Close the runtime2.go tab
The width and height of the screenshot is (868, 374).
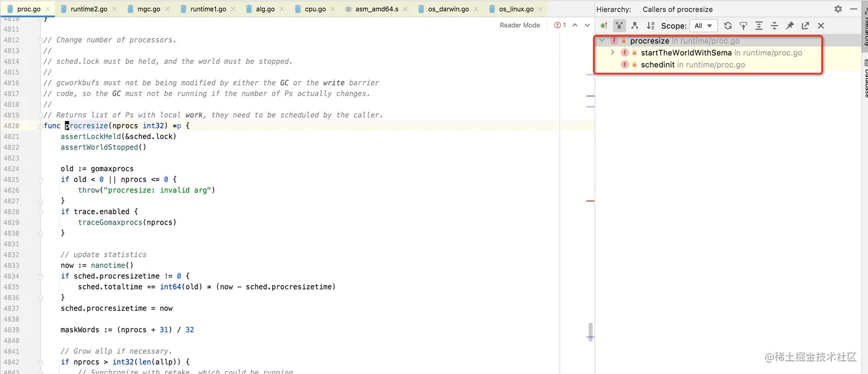click(x=115, y=9)
